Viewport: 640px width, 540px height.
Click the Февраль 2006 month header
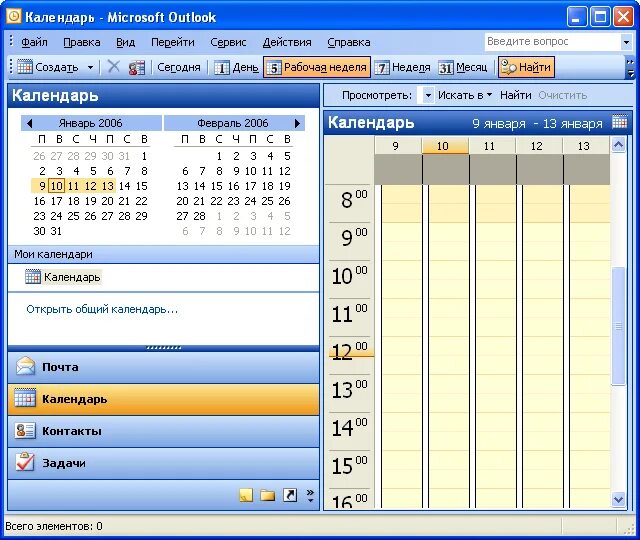point(233,123)
